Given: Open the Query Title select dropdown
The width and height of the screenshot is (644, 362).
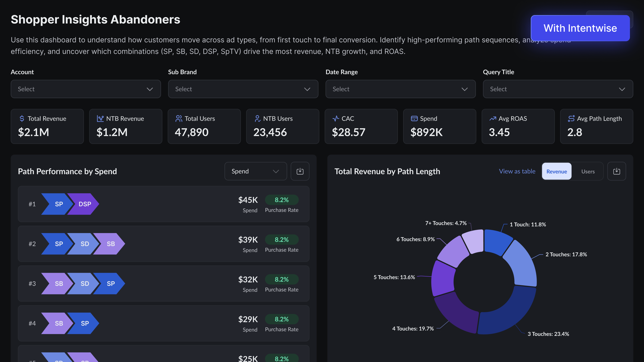Looking at the screenshot, I should (558, 89).
